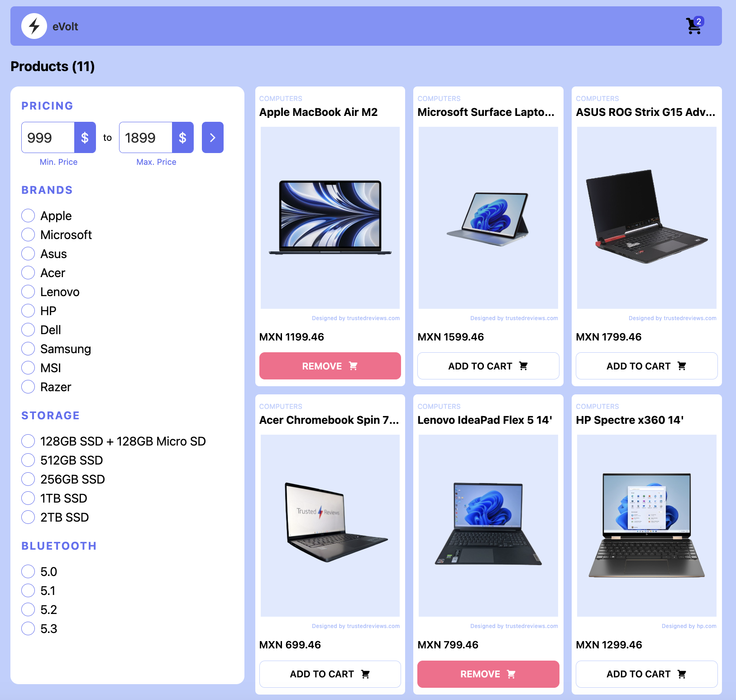The image size is (736, 700).
Task: Click the MXN 699.46 price
Action: pos(290,645)
